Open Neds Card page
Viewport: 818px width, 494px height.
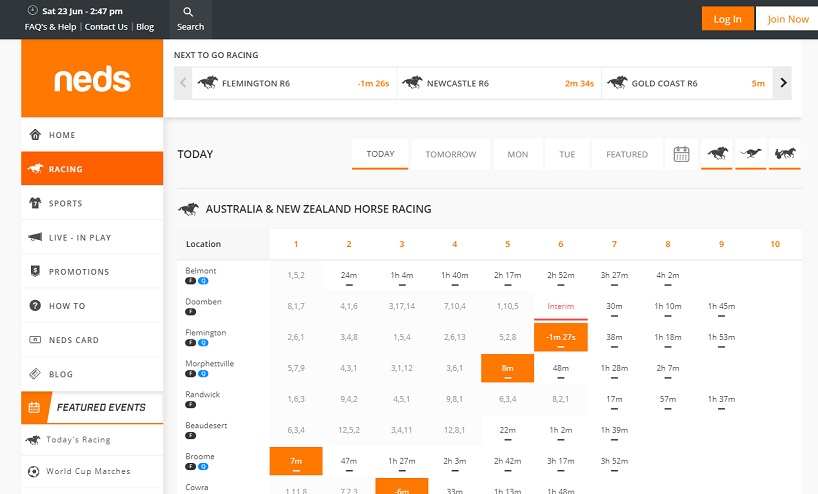click(74, 340)
